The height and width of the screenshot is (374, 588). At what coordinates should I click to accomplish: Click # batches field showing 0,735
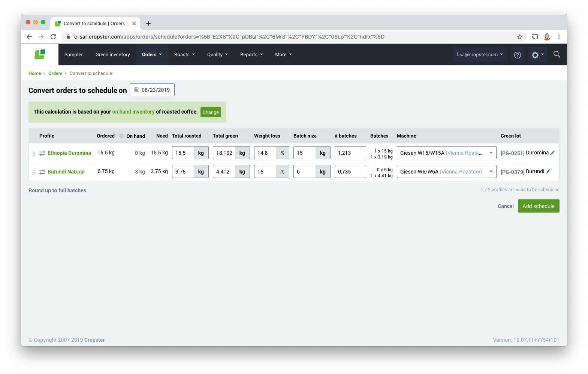350,172
